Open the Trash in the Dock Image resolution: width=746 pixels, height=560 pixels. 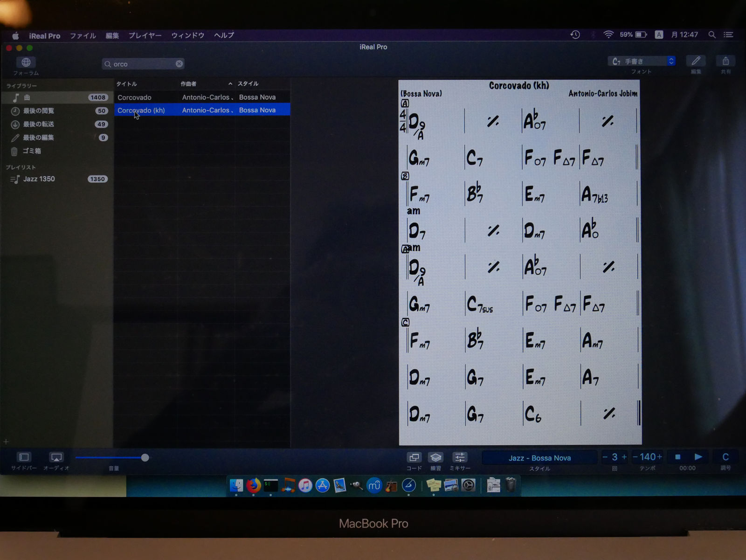pyautogui.click(x=511, y=485)
